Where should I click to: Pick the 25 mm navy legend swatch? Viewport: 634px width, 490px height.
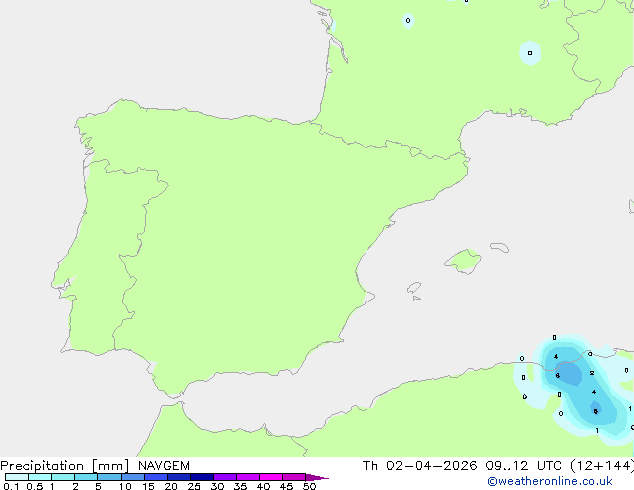click(202, 477)
